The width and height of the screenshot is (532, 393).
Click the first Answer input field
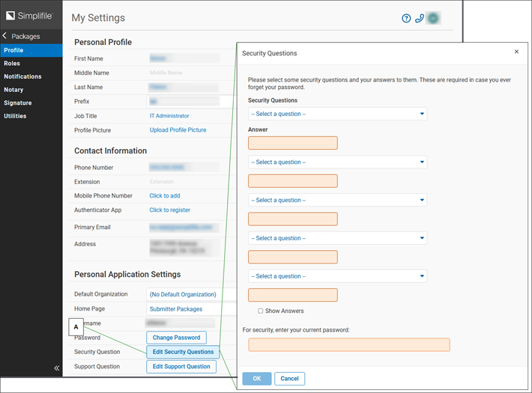293,143
